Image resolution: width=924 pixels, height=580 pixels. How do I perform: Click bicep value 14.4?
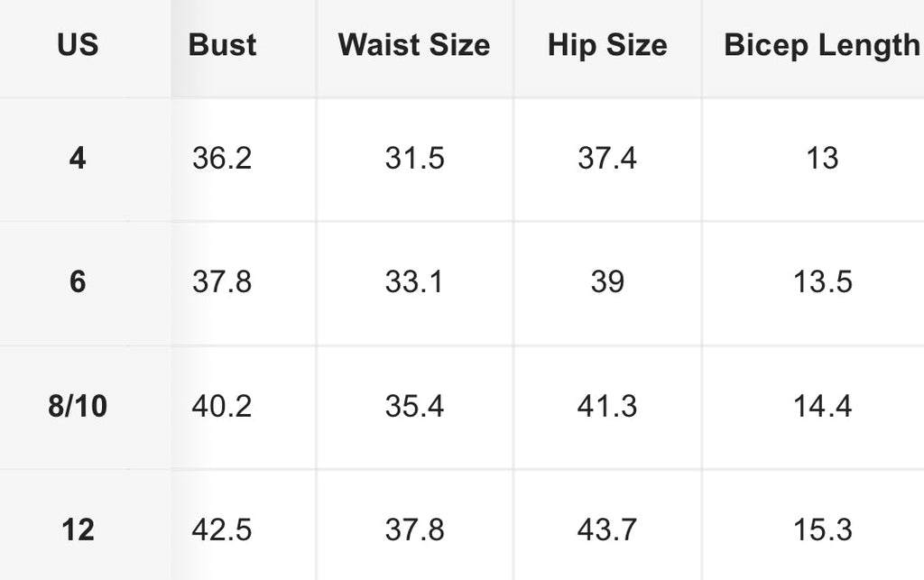[823, 406]
